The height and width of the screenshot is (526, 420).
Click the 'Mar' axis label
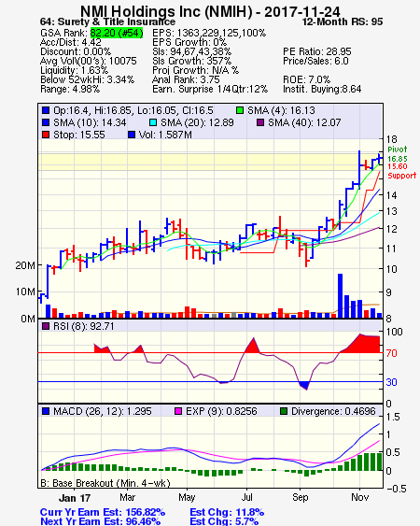coord(127,497)
